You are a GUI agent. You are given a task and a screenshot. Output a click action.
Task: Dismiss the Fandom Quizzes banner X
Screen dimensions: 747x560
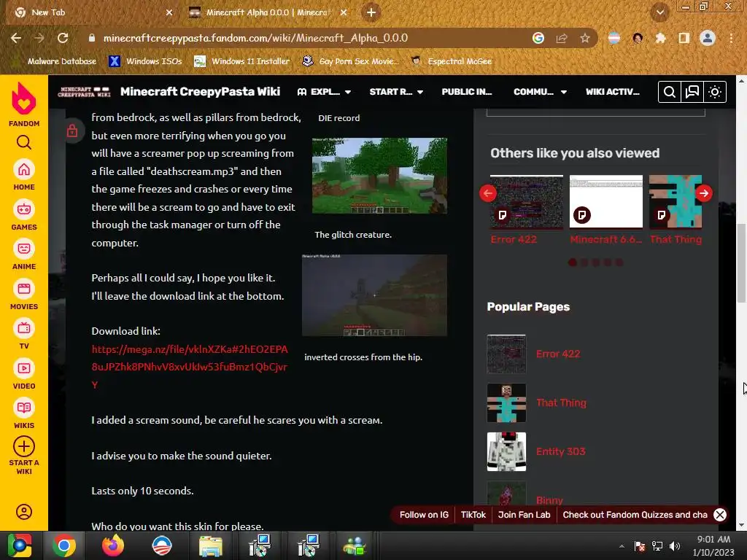click(x=720, y=515)
